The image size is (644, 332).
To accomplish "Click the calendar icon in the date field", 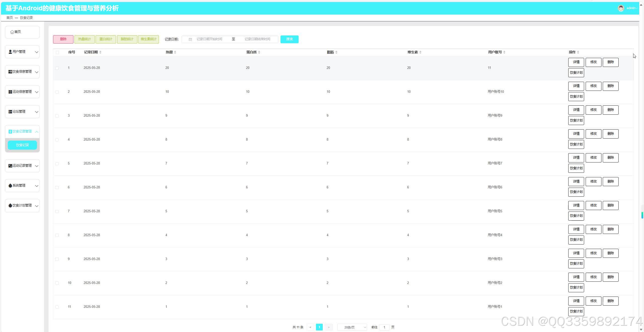I will [x=190, y=39].
